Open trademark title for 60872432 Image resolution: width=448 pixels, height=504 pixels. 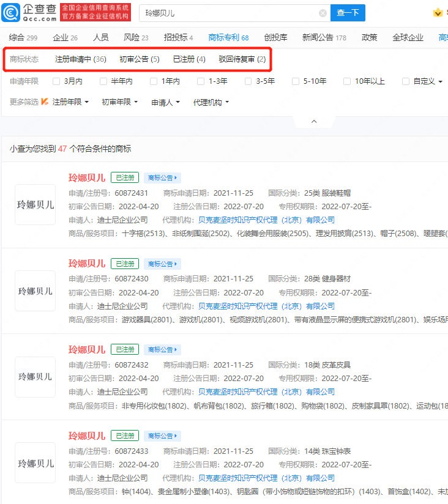point(87,349)
